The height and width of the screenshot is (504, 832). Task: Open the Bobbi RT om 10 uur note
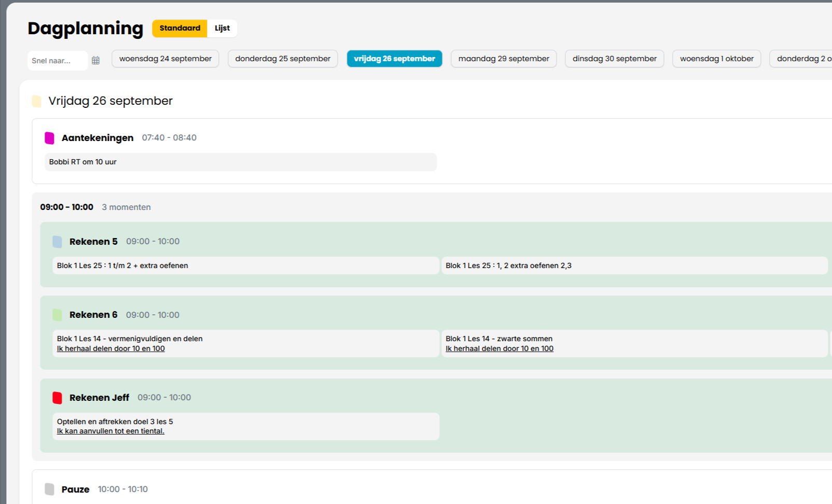pyautogui.click(x=241, y=162)
